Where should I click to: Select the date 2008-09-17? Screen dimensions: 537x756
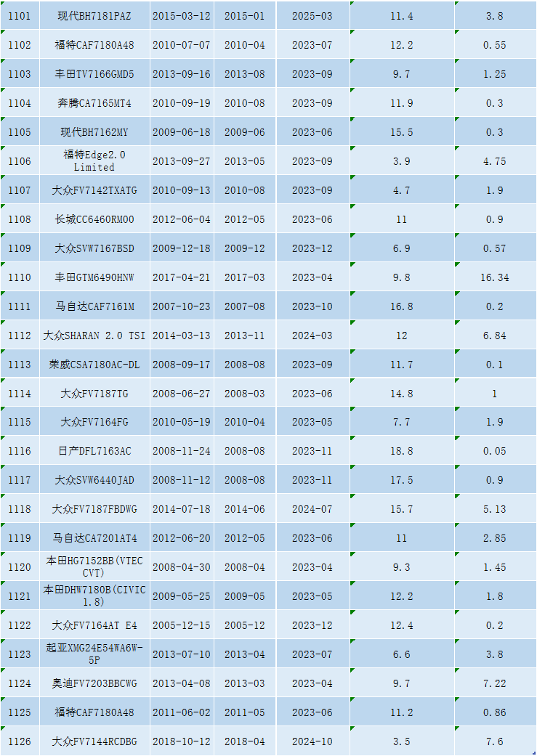[182, 365]
